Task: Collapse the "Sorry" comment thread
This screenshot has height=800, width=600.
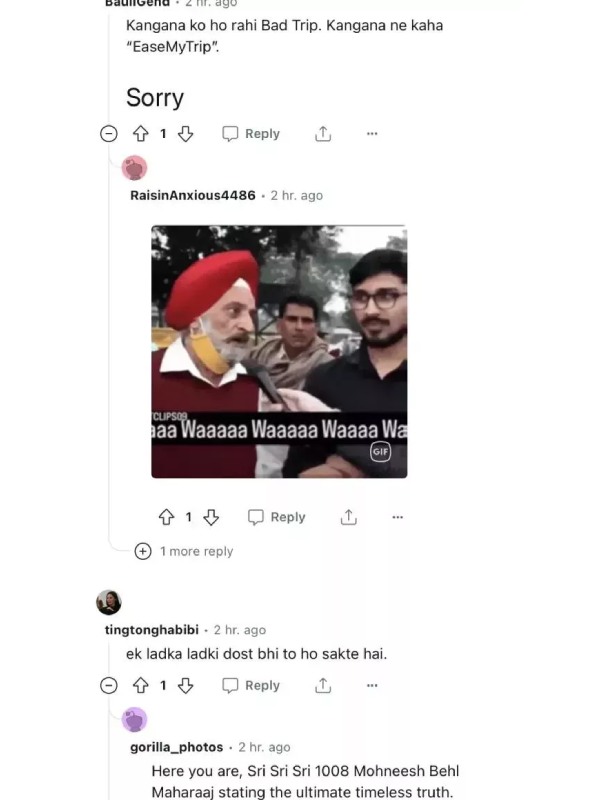Action: (109, 134)
